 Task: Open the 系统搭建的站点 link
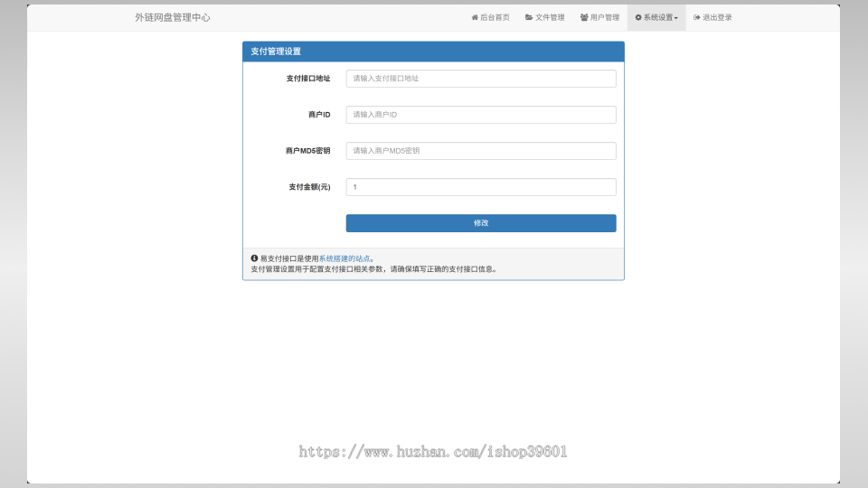point(344,258)
